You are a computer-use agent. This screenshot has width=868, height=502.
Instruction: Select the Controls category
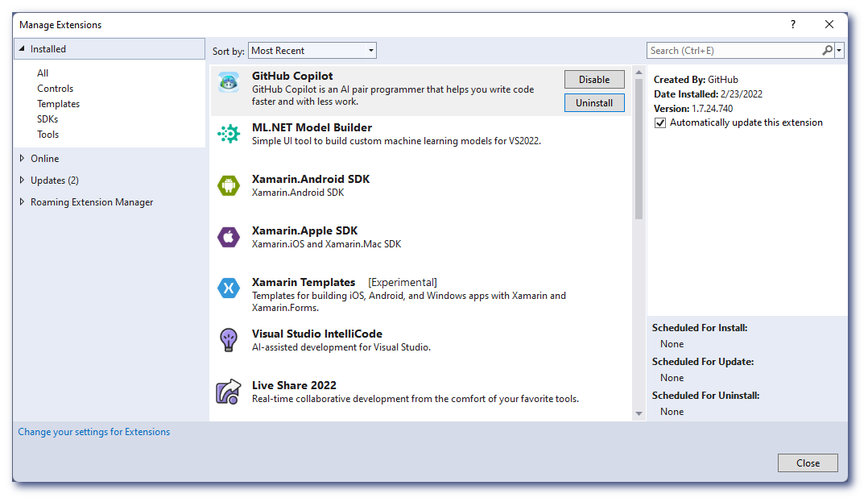(55, 89)
